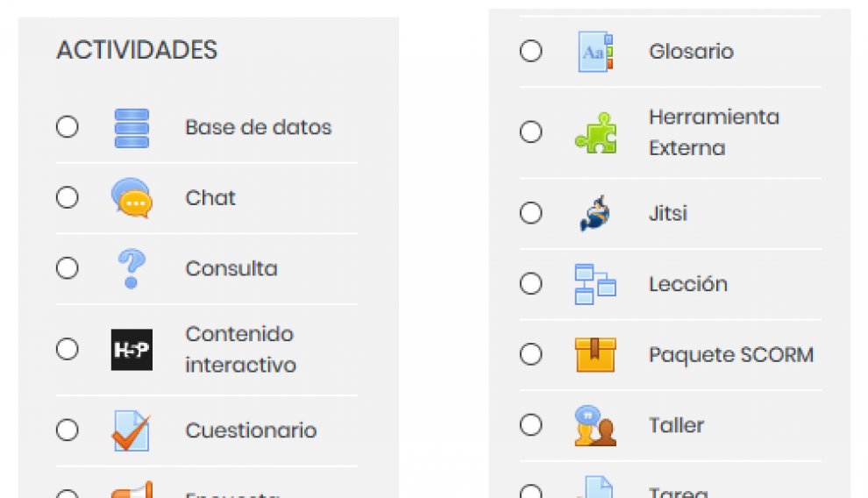Click the Base de datos database icon
868x498 pixels.
(132, 128)
